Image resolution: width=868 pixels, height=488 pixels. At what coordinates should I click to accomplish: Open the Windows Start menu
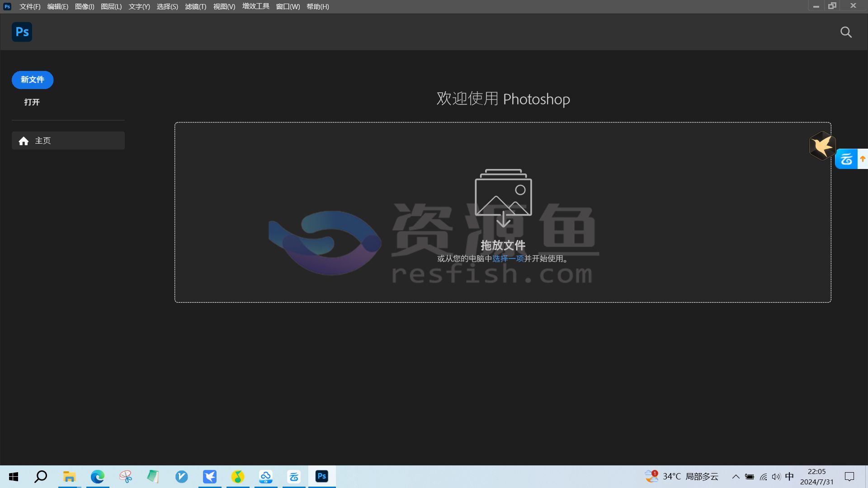(14, 477)
